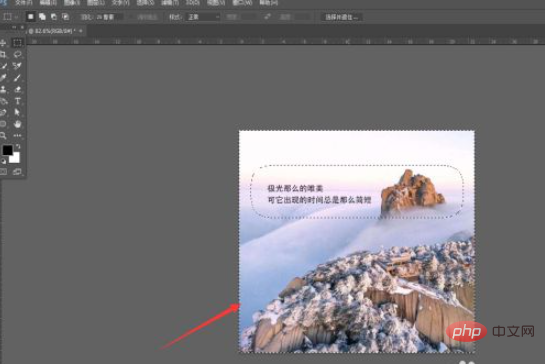Screen dimensions: 545x364
Task: Open the 3D menu
Action: pyautogui.click(x=193, y=3)
